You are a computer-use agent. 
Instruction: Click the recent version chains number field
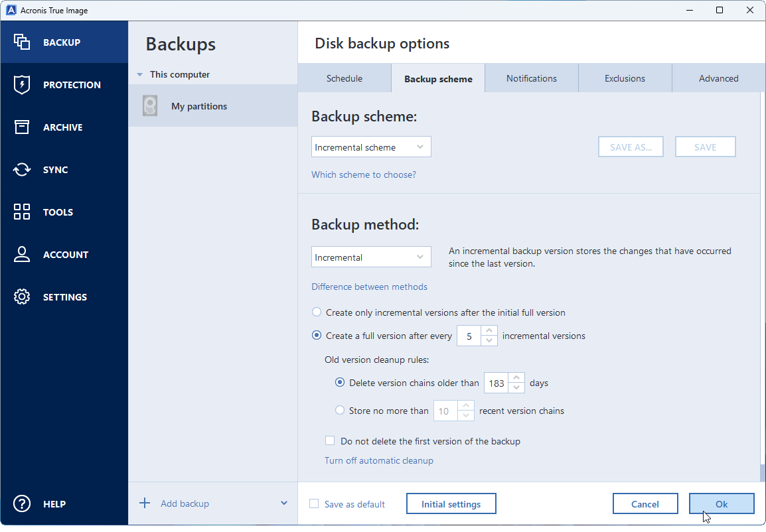click(x=445, y=411)
